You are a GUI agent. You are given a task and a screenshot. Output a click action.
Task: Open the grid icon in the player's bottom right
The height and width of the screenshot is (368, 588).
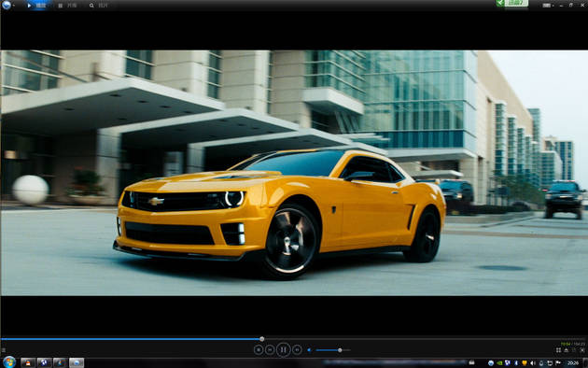(x=559, y=350)
